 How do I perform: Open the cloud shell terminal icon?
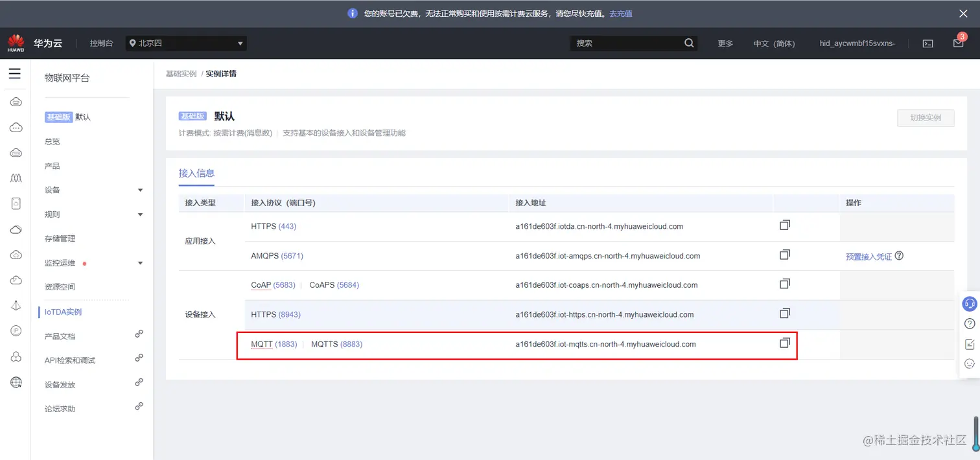point(928,43)
